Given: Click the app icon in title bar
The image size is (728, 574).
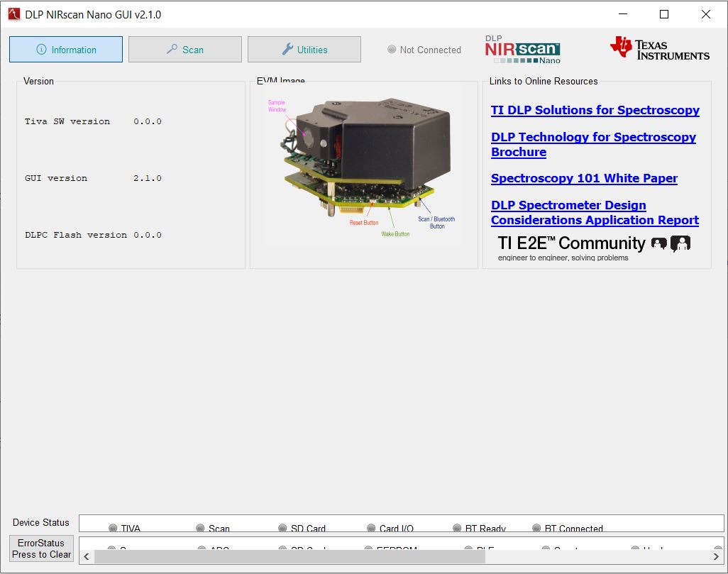Looking at the screenshot, I should coord(14,14).
